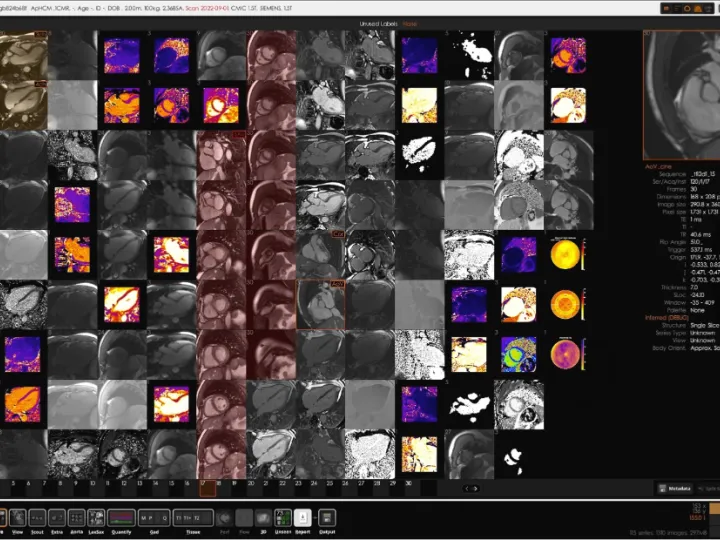Open the 3D module icon
The image size is (720, 540).
[263, 518]
